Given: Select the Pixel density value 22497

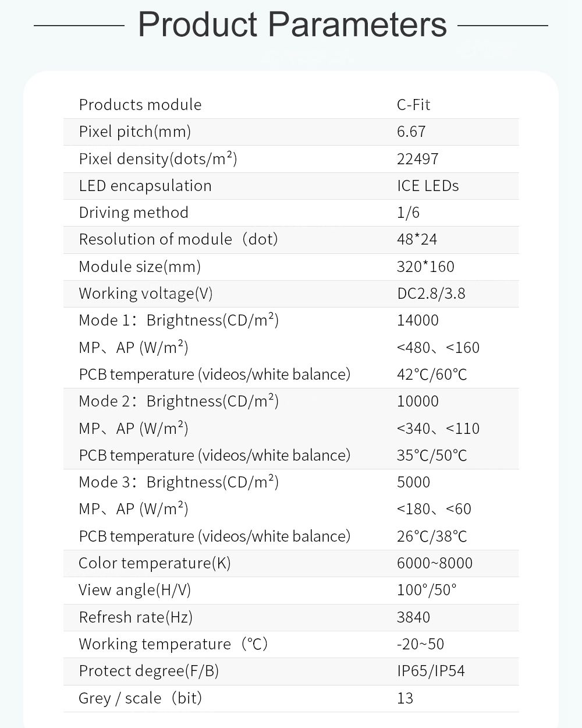Looking at the screenshot, I should coord(417,159).
